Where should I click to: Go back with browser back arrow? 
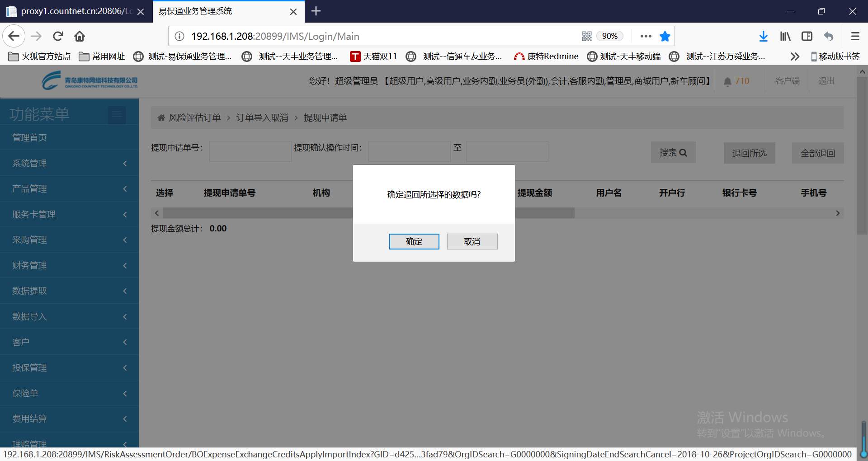[14, 36]
